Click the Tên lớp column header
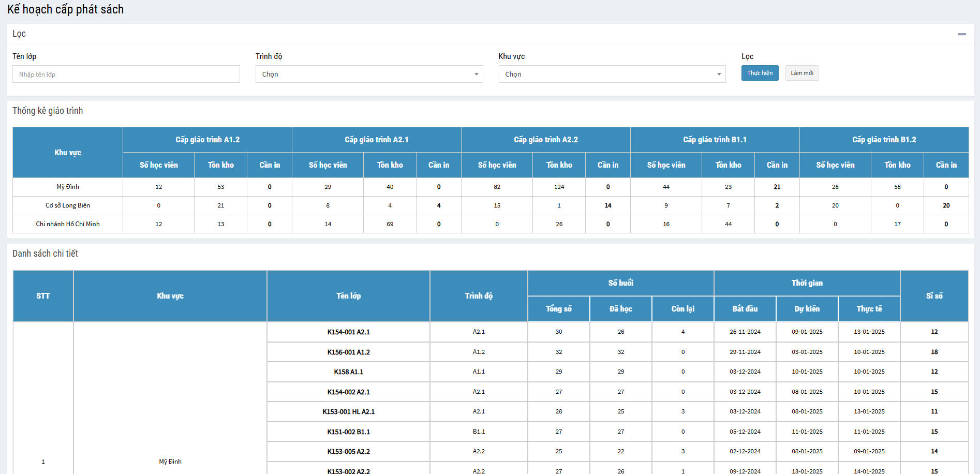The height and width of the screenshot is (474, 980). tap(348, 296)
